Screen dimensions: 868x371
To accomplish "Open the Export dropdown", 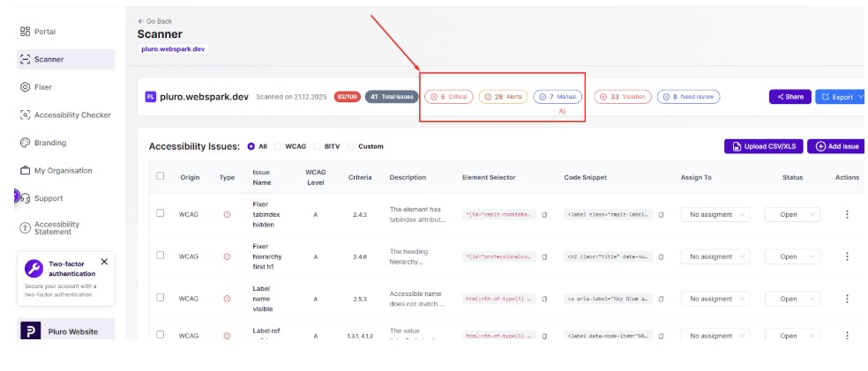I will point(841,97).
